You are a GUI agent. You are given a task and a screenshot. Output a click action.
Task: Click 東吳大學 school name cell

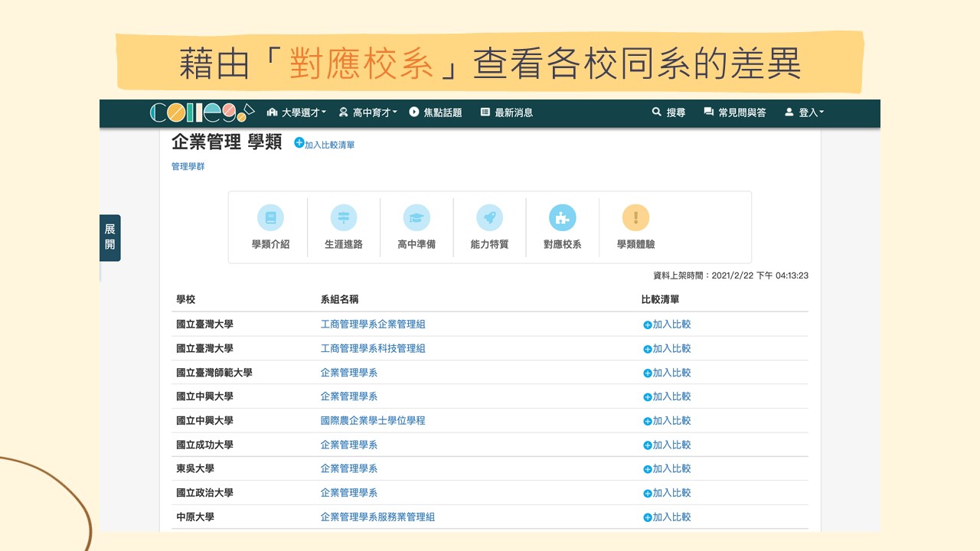[x=195, y=468]
